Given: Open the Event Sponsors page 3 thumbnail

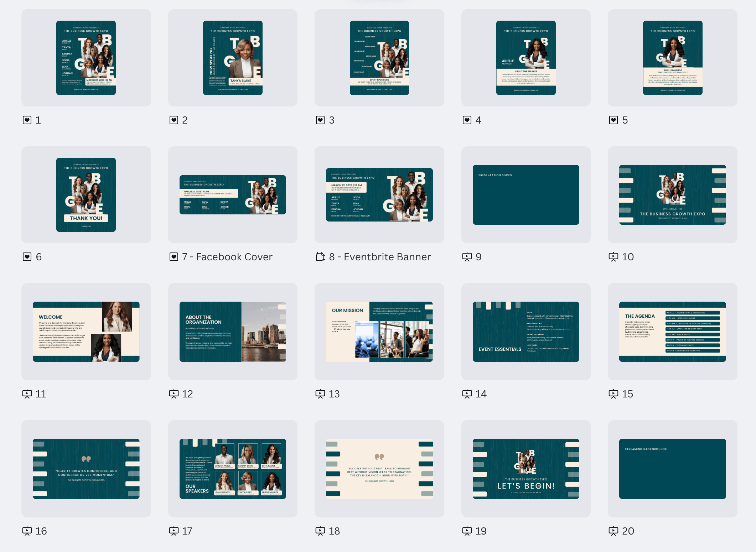Looking at the screenshot, I should pos(379,58).
